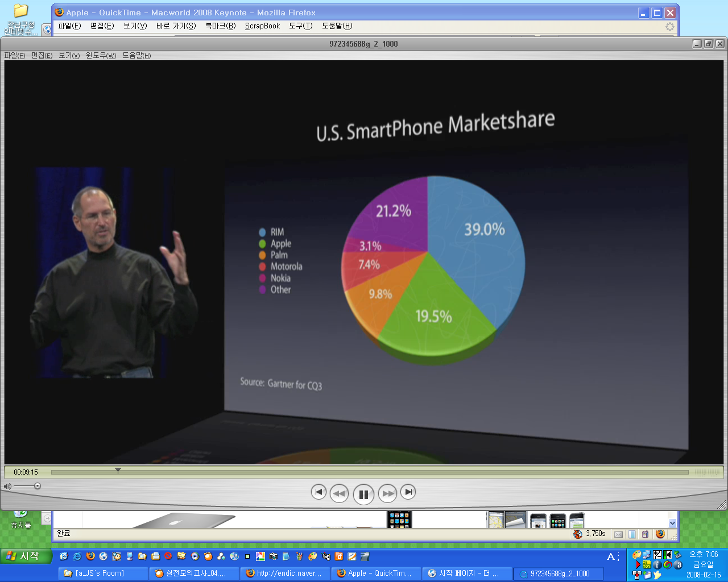This screenshot has width=728, height=582.
Task: Open Firefox 도움말(H) menu
Action: pos(337,26)
